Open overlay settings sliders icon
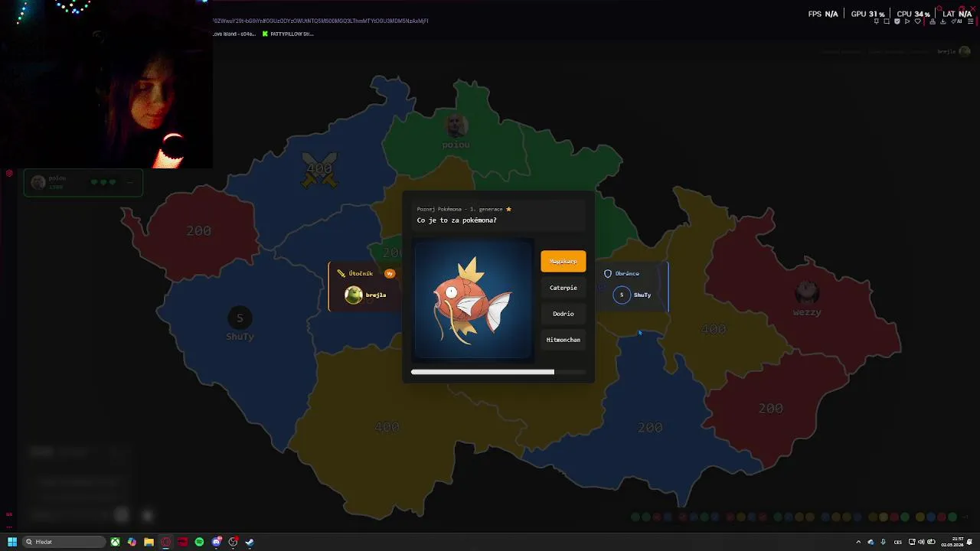This screenshot has height=551, width=980. click(971, 21)
